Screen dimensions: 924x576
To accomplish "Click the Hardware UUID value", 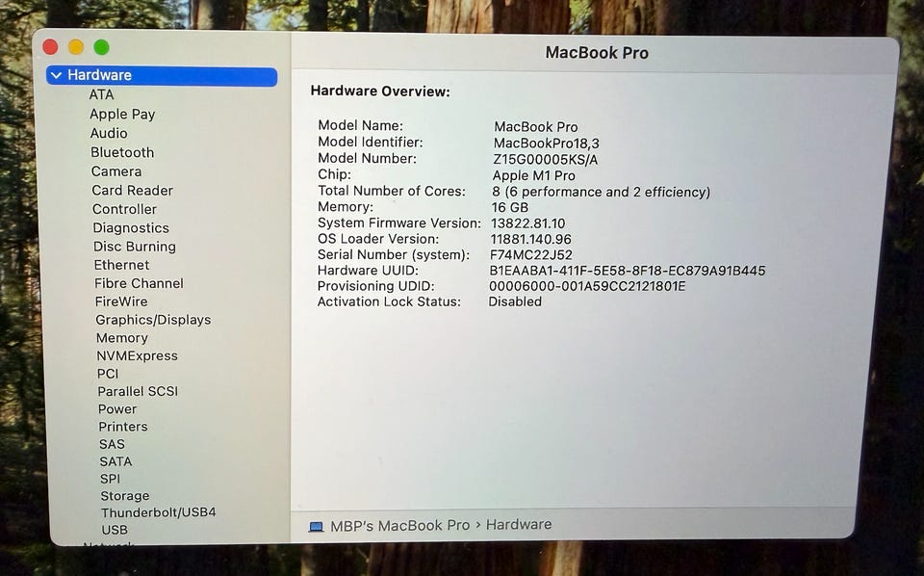I will (x=628, y=271).
